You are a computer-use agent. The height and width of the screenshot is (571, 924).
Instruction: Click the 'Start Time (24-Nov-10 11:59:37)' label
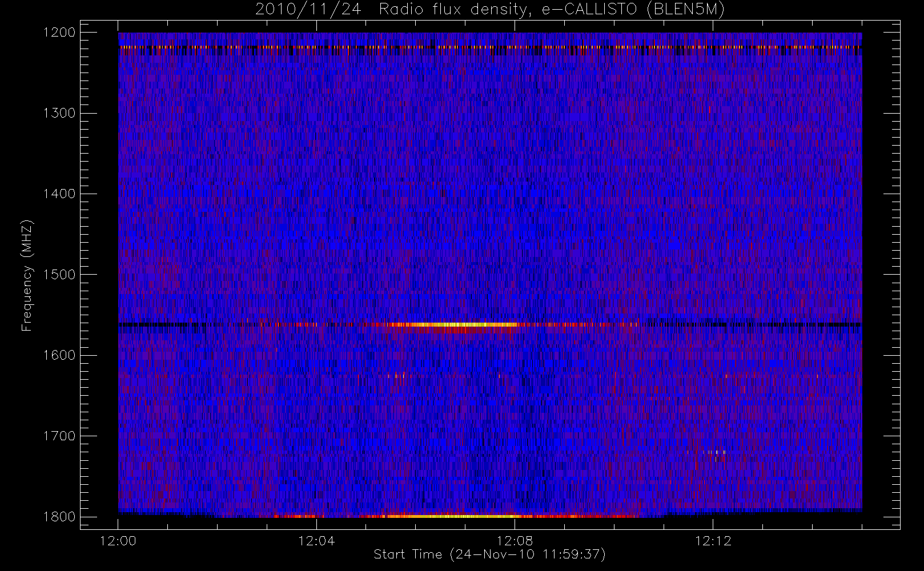point(489,554)
